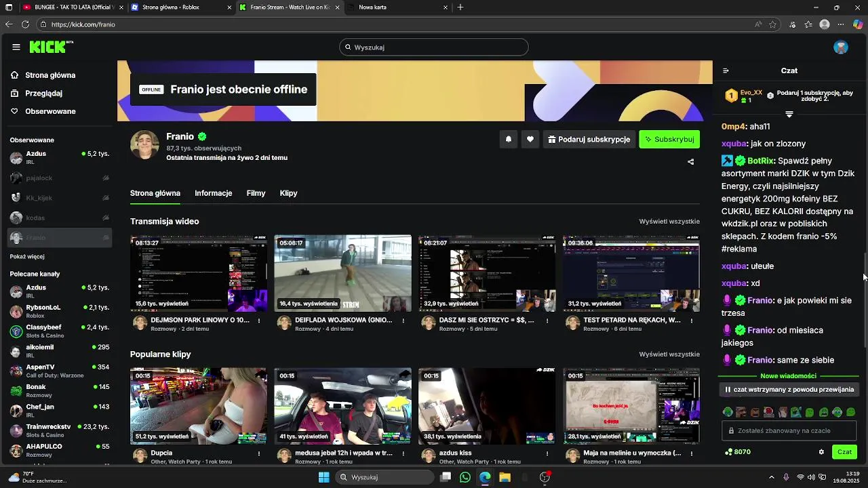Click the taskbar weather widget

(x=37, y=477)
